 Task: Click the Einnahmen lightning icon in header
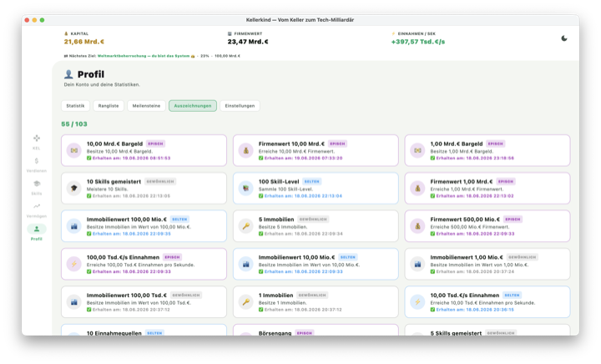[x=393, y=33]
